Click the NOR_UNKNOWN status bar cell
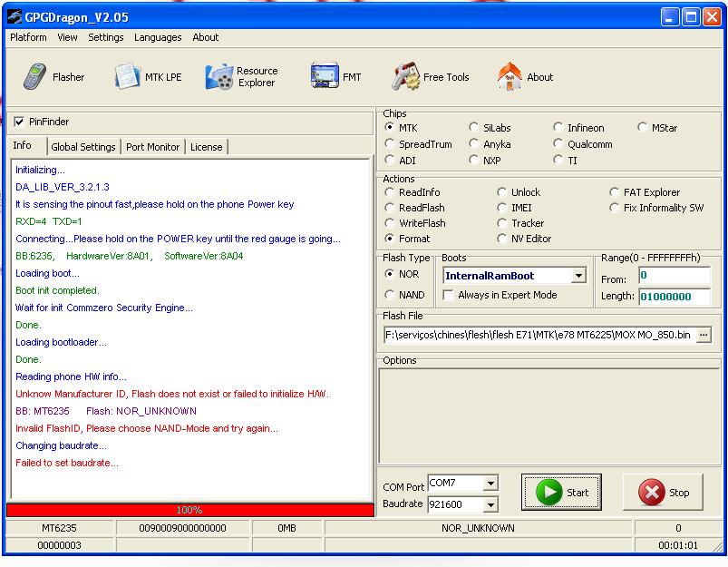Image resolution: width=728 pixels, height=567 pixels. [x=478, y=528]
